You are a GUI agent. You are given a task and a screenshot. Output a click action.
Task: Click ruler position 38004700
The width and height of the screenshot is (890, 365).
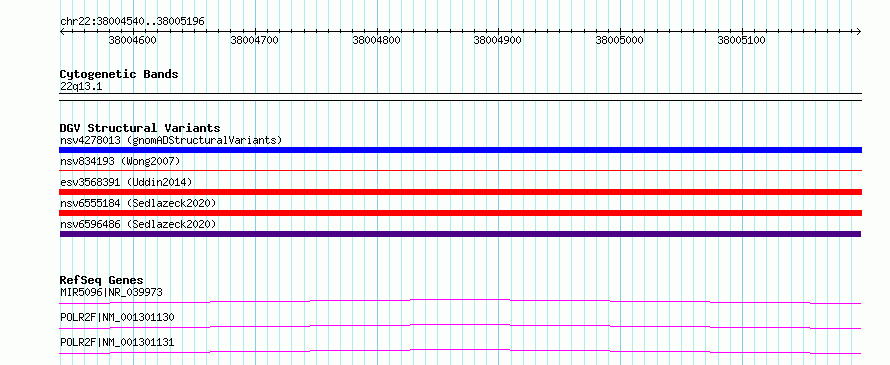[x=254, y=40]
